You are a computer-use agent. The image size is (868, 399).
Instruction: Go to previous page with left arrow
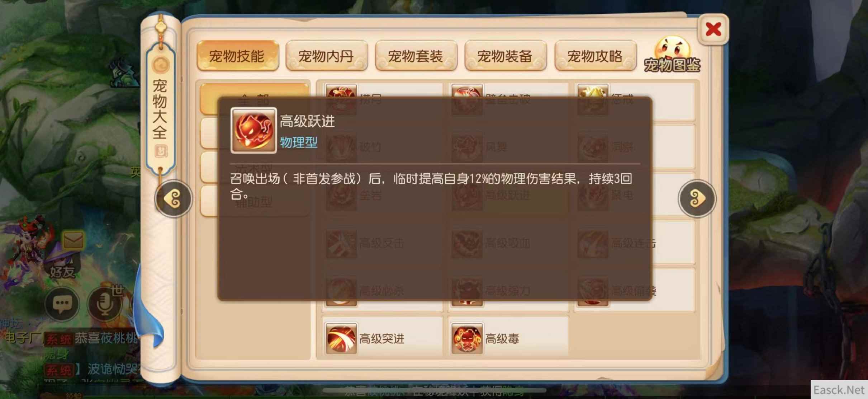point(174,198)
